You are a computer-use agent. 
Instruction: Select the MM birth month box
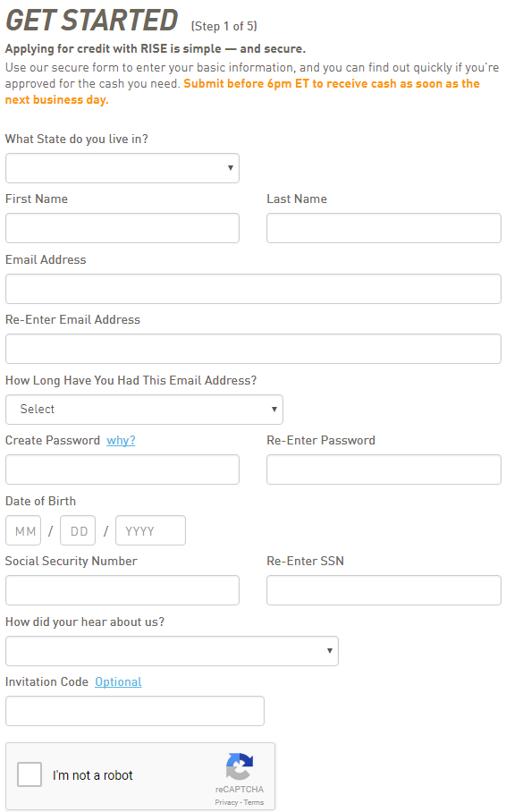point(23,530)
